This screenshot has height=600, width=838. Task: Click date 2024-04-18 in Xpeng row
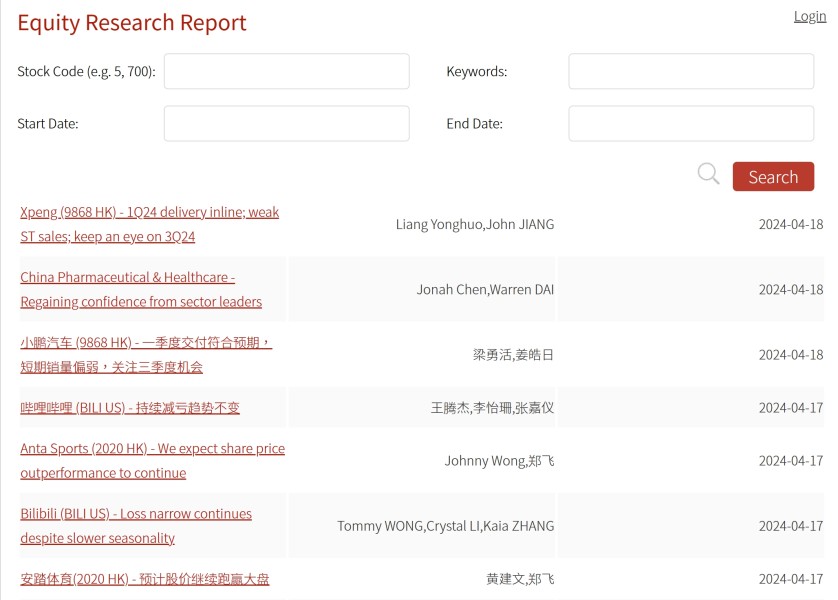(791, 224)
